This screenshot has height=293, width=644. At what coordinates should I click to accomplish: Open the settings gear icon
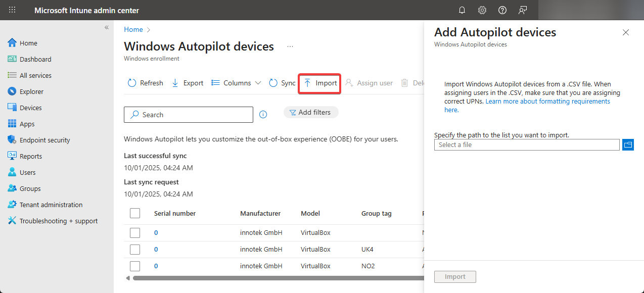[482, 10]
